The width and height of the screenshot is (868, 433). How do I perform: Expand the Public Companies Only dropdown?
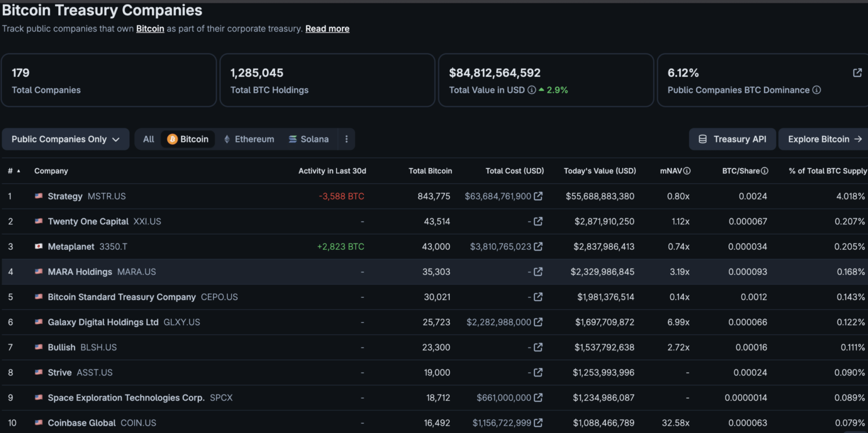pos(66,139)
